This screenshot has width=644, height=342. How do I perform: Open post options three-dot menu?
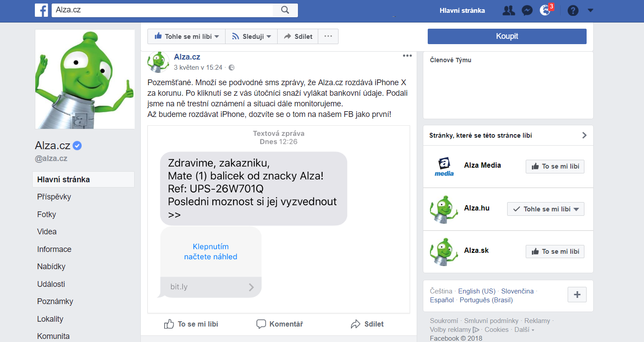407,56
